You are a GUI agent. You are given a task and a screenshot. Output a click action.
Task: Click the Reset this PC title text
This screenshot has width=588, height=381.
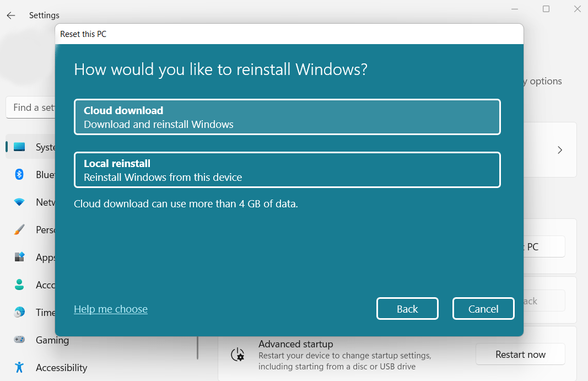[x=83, y=34]
